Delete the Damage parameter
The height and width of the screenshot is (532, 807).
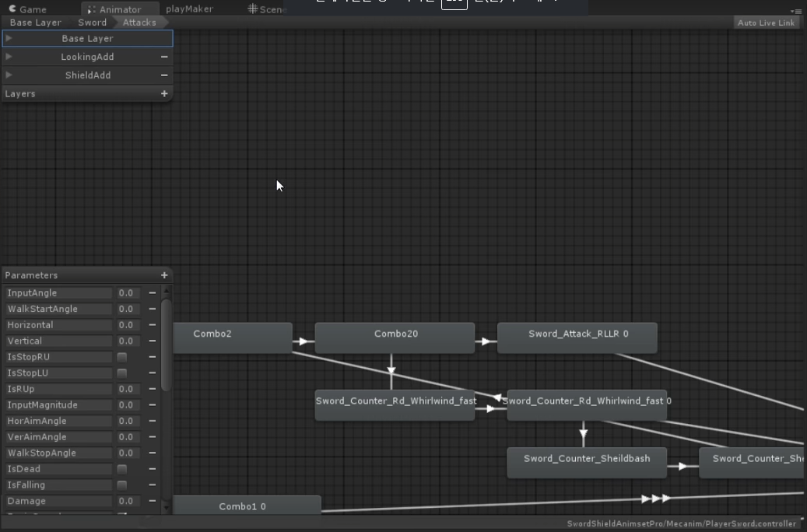point(153,501)
